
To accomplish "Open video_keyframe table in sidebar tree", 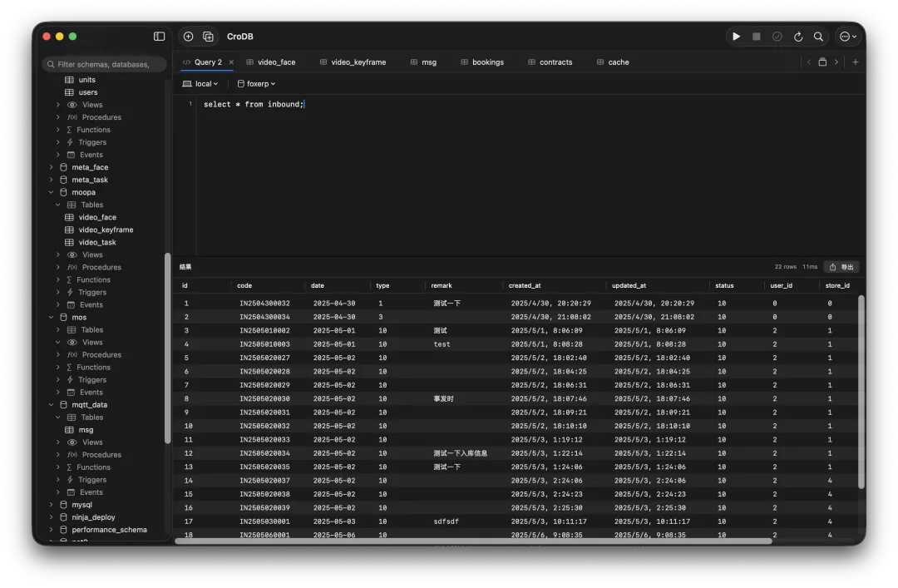I will point(106,230).
